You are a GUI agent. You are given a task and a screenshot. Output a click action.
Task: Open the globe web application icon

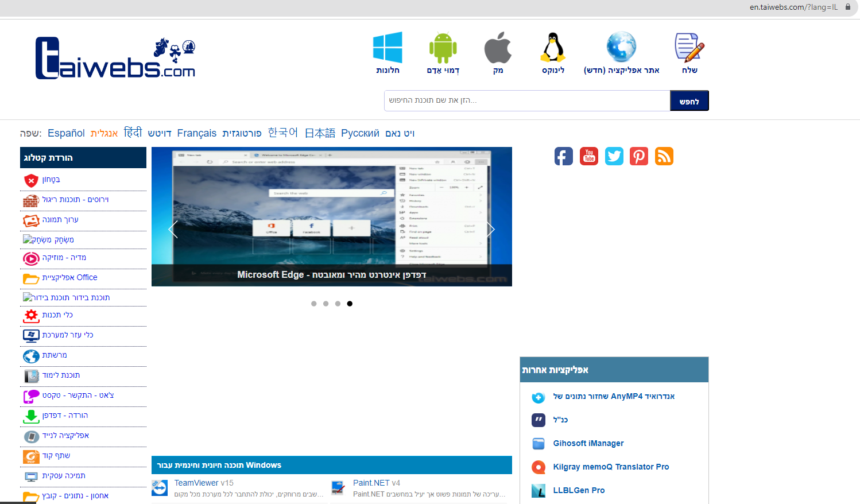621,47
